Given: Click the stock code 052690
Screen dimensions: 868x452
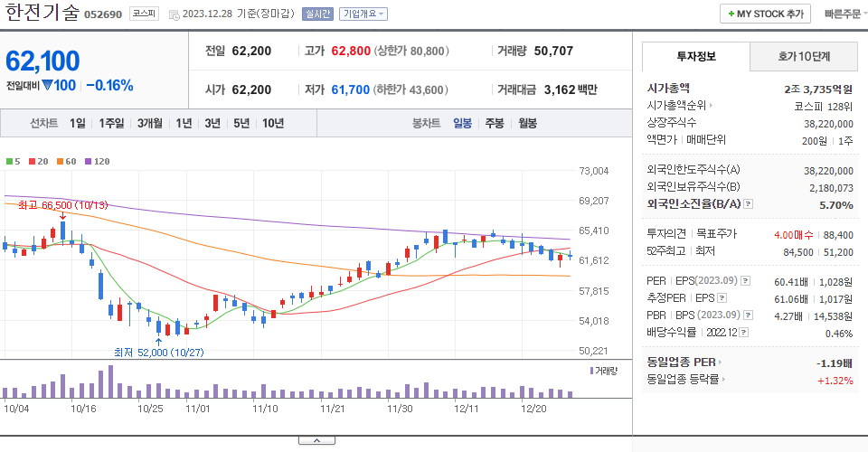Looking at the screenshot, I should pyautogui.click(x=103, y=14).
